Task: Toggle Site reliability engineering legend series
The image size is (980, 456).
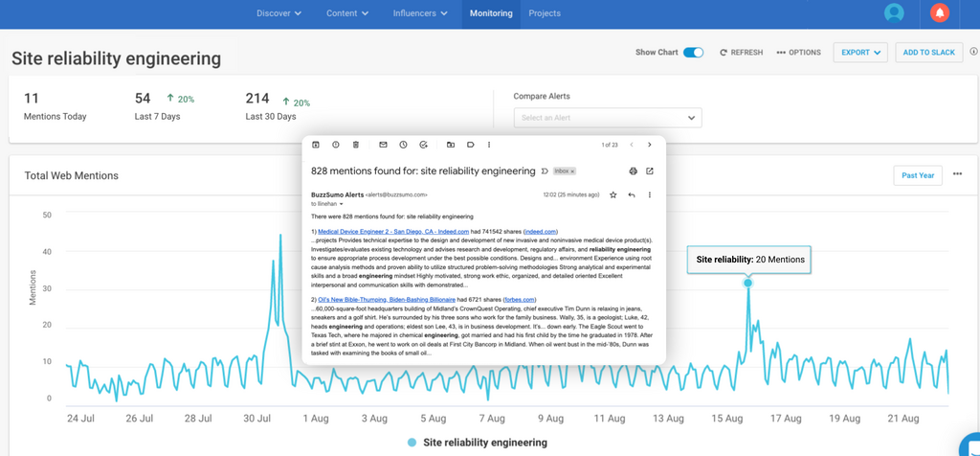Action: 479,443
